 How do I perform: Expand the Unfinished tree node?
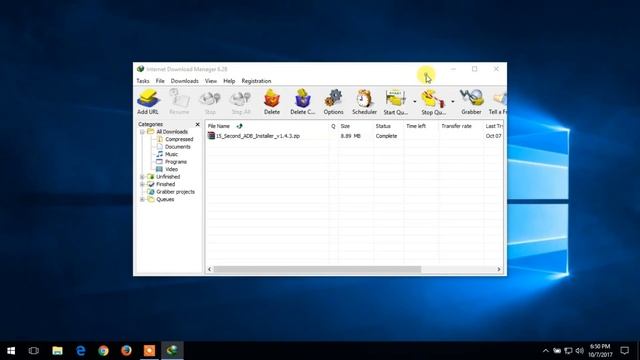pos(142,177)
